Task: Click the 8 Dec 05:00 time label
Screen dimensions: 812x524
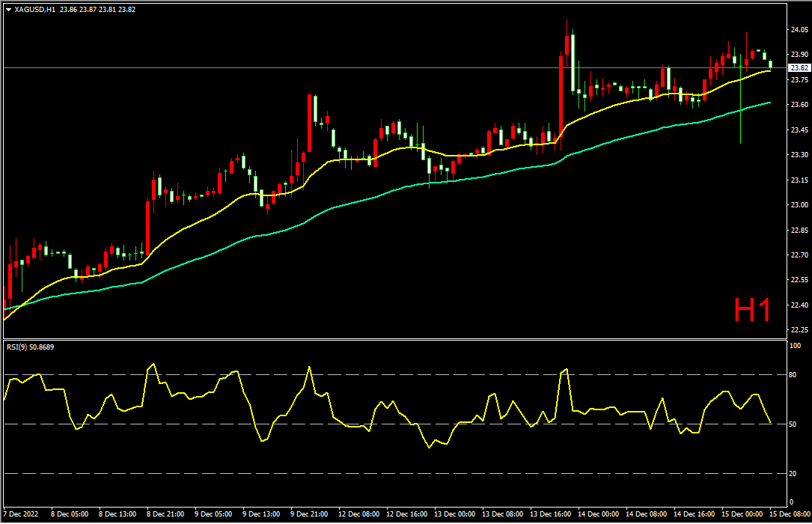Action: click(x=70, y=514)
